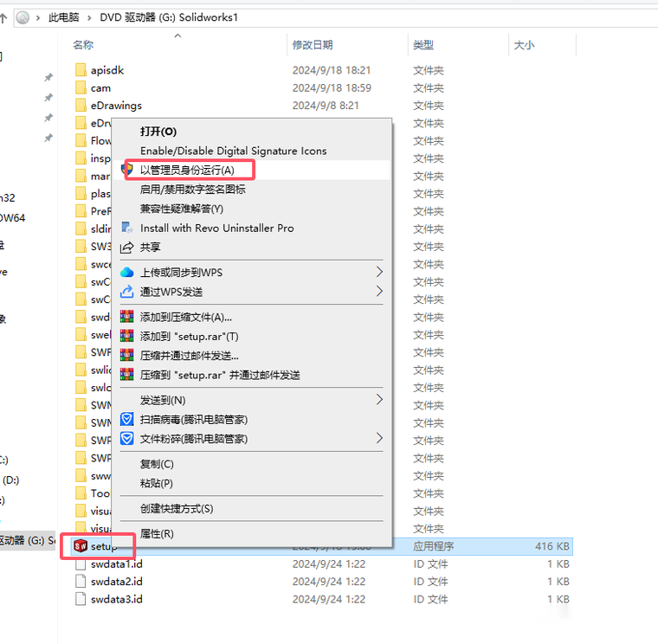Click the WPS send icon by 通过WPS发送
The width and height of the screenshot is (658, 644).
127,292
